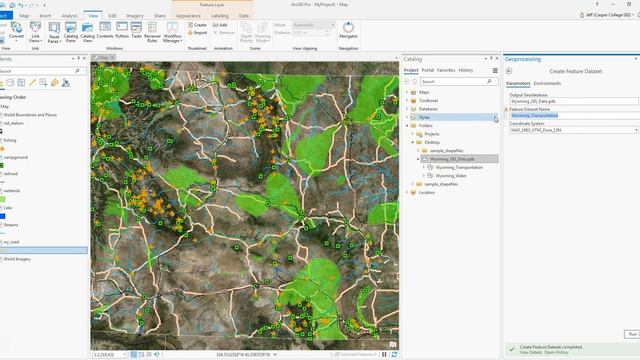The width and height of the screenshot is (640, 360).
Task: Click the back arrow in Geoprocessing pane
Action: point(509,71)
